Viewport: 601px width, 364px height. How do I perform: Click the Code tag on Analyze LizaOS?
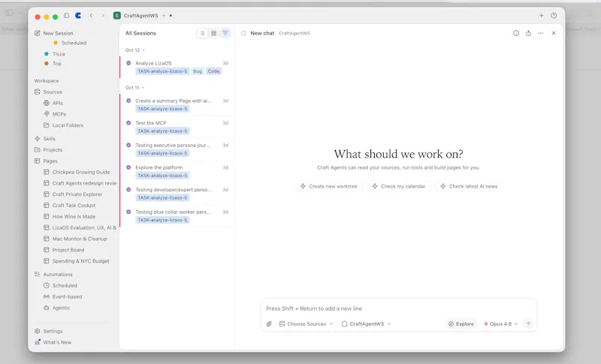pos(213,71)
